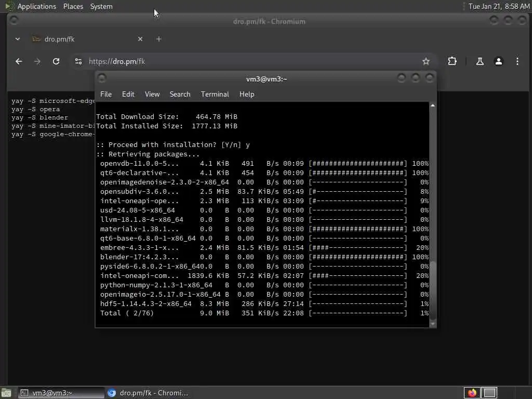Open the terminal Help menu
Image resolution: width=532 pixels, height=399 pixels.
pyautogui.click(x=247, y=95)
